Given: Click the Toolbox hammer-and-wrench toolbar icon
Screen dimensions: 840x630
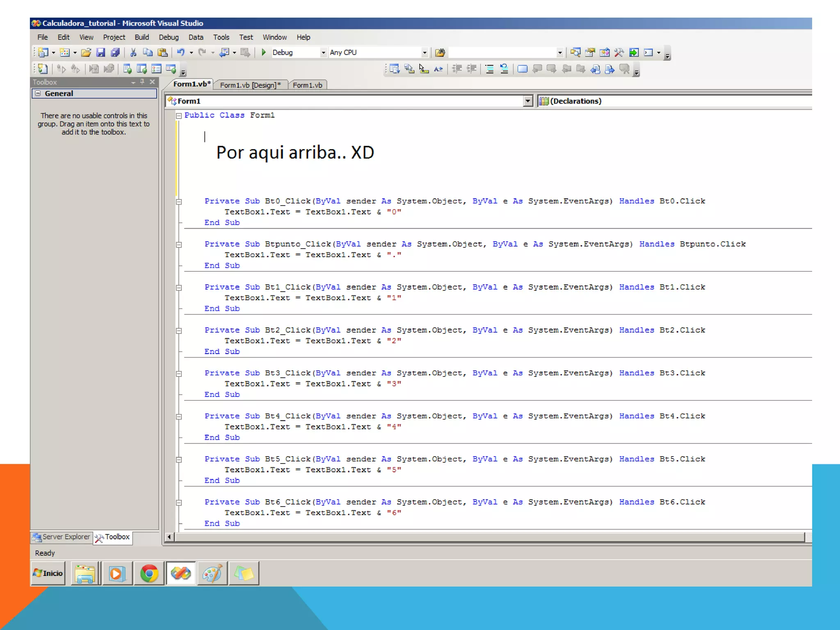Looking at the screenshot, I should [x=619, y=52].
